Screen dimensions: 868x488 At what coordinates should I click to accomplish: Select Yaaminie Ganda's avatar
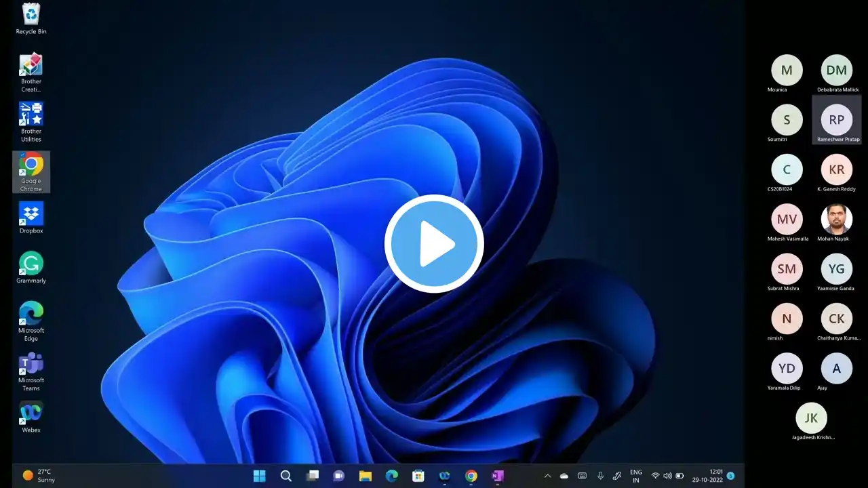pyautogui.click(x=837, y=269)
